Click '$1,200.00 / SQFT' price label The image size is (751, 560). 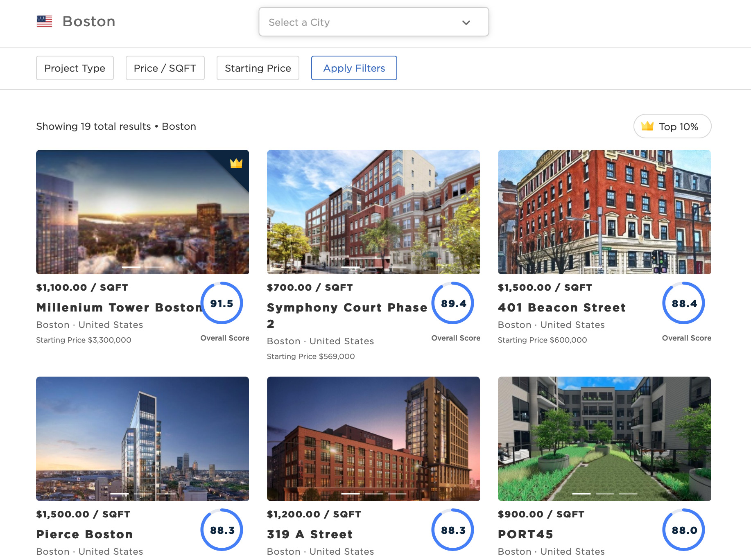click(314, 514)
